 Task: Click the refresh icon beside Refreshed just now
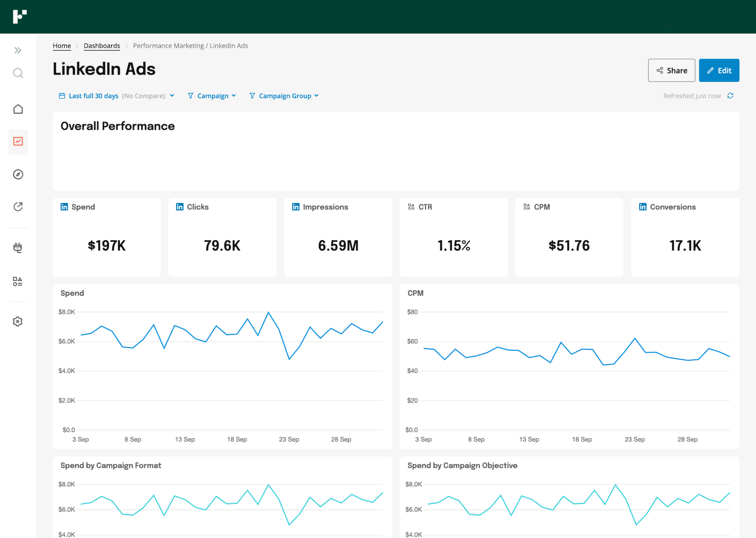pyautogui.click(x=730, y=96)
